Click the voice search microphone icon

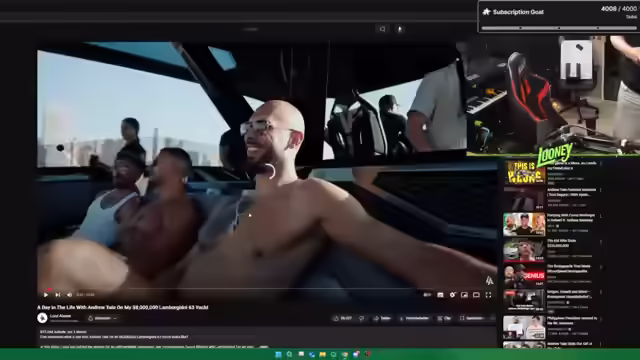(x=400, y=29)
